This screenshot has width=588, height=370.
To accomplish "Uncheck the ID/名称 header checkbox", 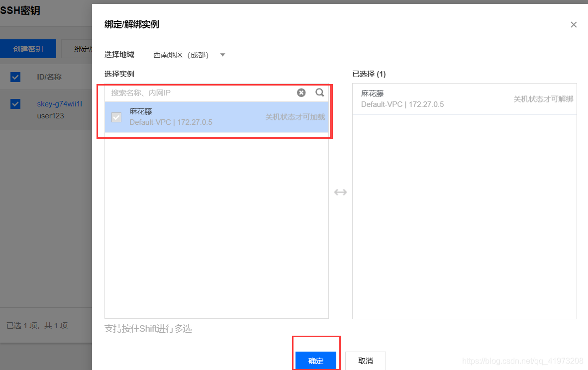I will tap(15, 77).
